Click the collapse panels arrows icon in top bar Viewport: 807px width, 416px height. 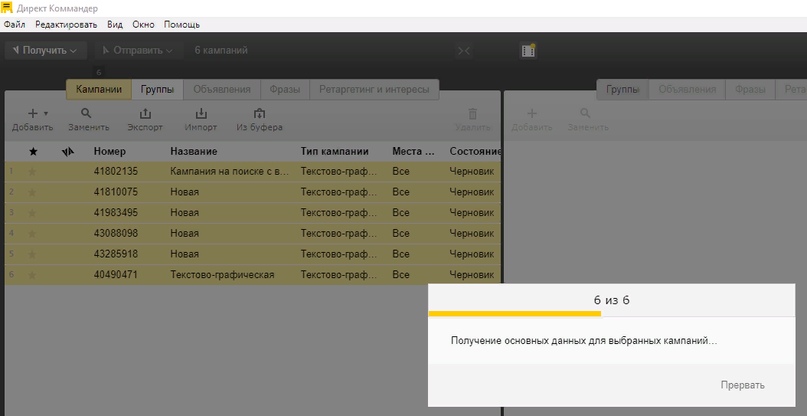[464, 50]
